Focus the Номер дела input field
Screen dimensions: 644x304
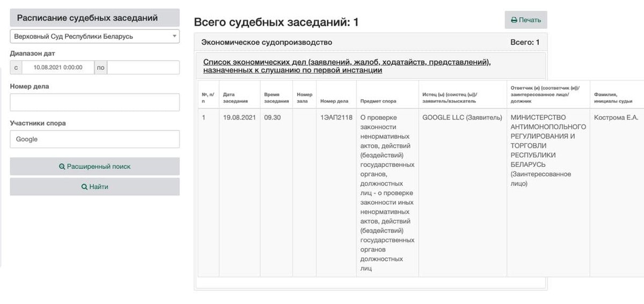[x=94, y=102]
